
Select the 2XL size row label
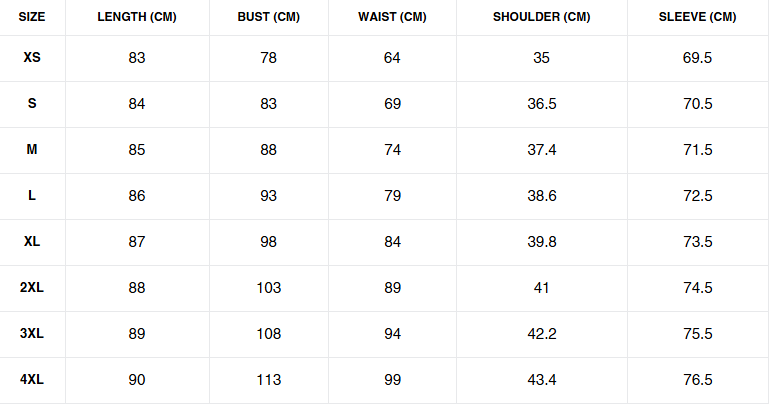pyautogui.click(x=32, y=288)
